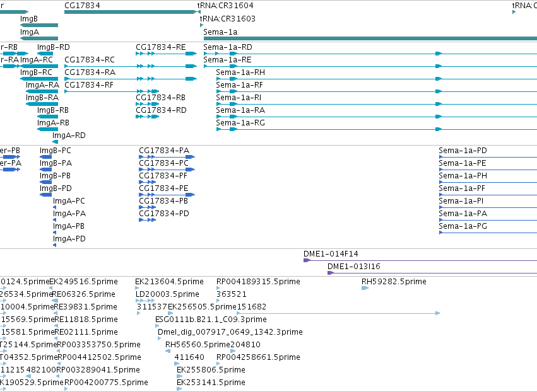Click transcript Sema-1a-RA label
The width and height of the screenshot is (537, 392).
[x=240, y=110]
